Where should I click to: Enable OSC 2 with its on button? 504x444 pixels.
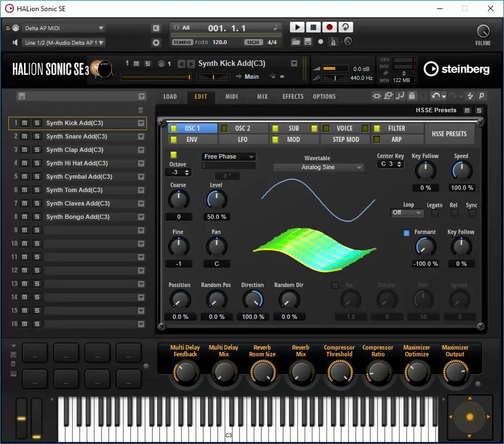tap(224, 128)
